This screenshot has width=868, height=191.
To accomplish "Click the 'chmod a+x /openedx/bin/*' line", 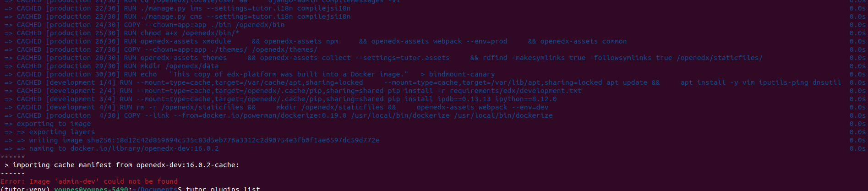I will [x=190, y=33].
